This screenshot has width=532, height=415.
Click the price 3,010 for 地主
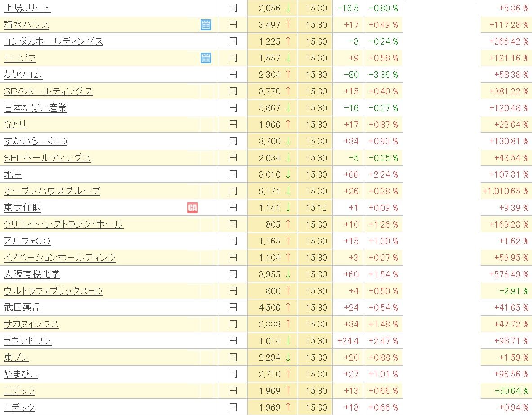[269, 174]
